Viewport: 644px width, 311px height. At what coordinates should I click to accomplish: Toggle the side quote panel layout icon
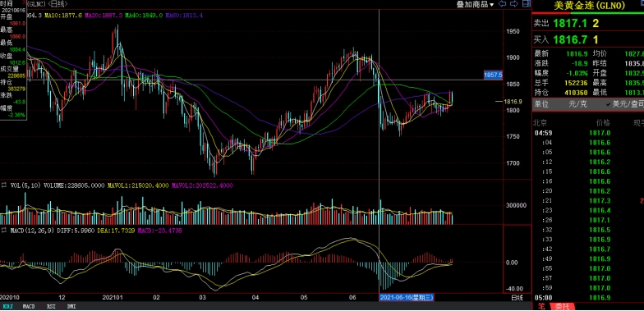pyautogui.click(x=526, y=3)
